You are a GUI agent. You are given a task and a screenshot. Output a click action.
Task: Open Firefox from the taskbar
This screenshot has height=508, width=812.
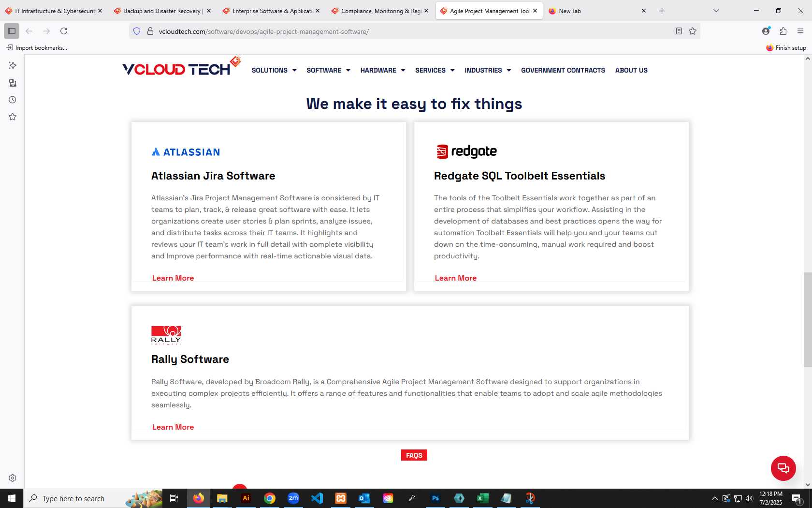coord(199,498)
